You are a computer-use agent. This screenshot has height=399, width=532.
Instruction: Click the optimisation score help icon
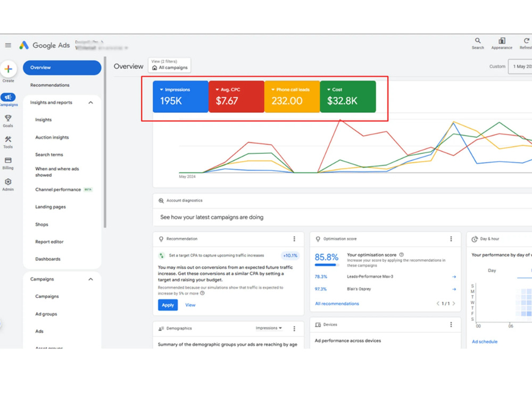pyautogui.click(x=401, y=254)
